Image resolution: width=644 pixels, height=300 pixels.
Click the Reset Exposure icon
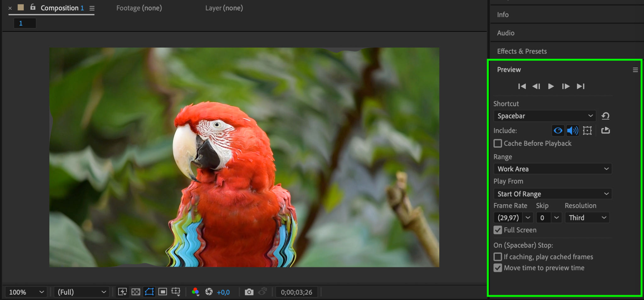click(x=209, y=292)
